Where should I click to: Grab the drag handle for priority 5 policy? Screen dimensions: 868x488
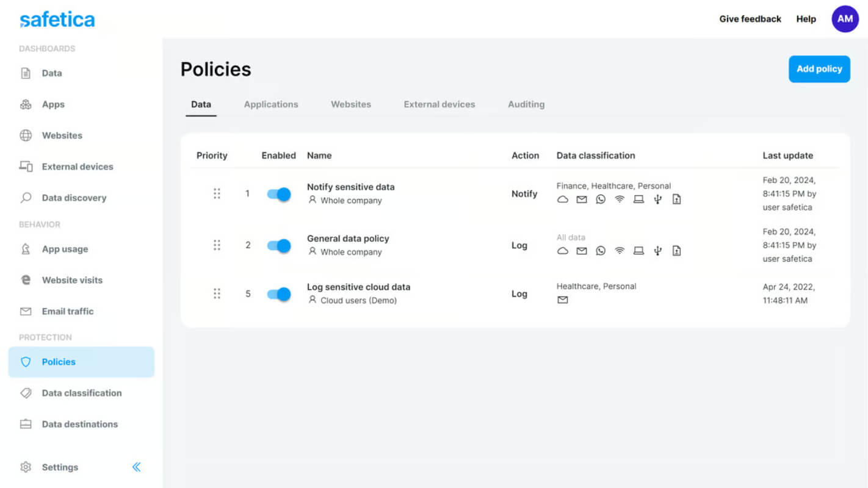click(217, 293)
